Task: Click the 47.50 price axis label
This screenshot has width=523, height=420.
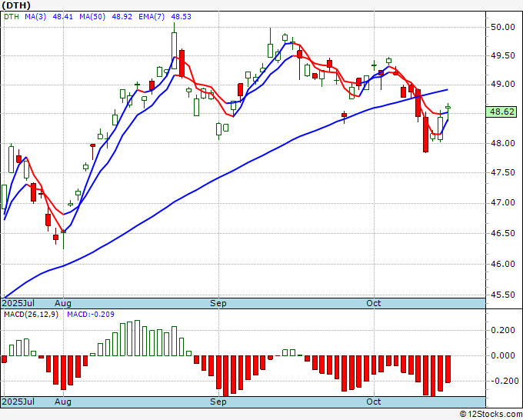Action: 503,173
